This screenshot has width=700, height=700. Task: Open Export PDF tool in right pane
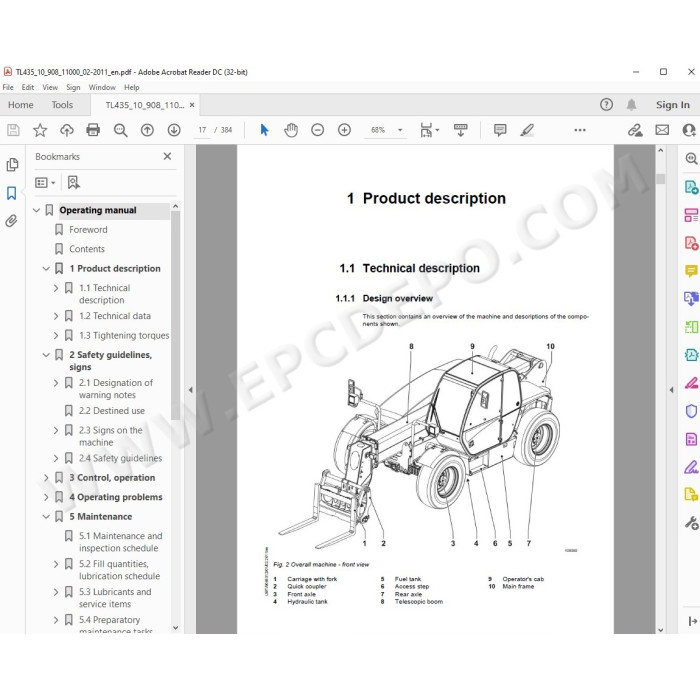691,187
